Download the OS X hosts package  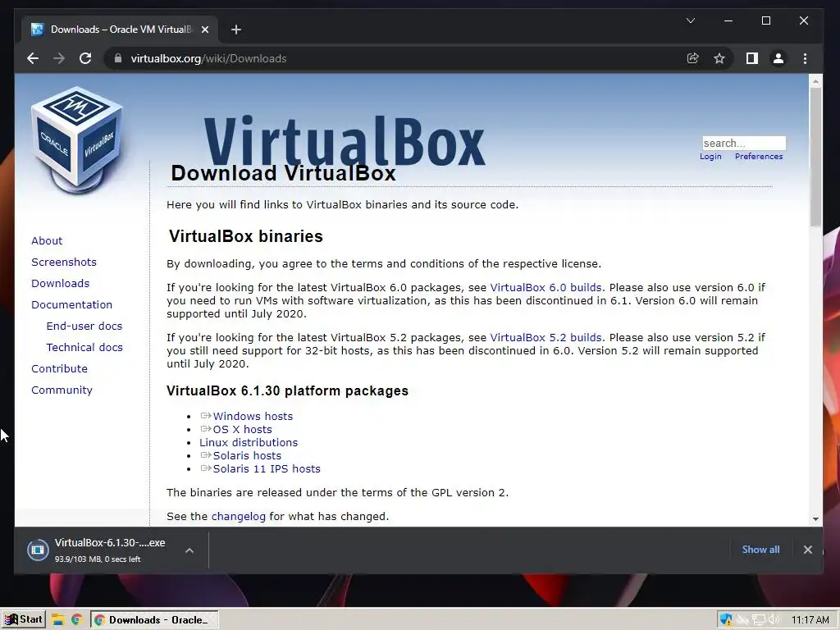[x=242, y=429]
